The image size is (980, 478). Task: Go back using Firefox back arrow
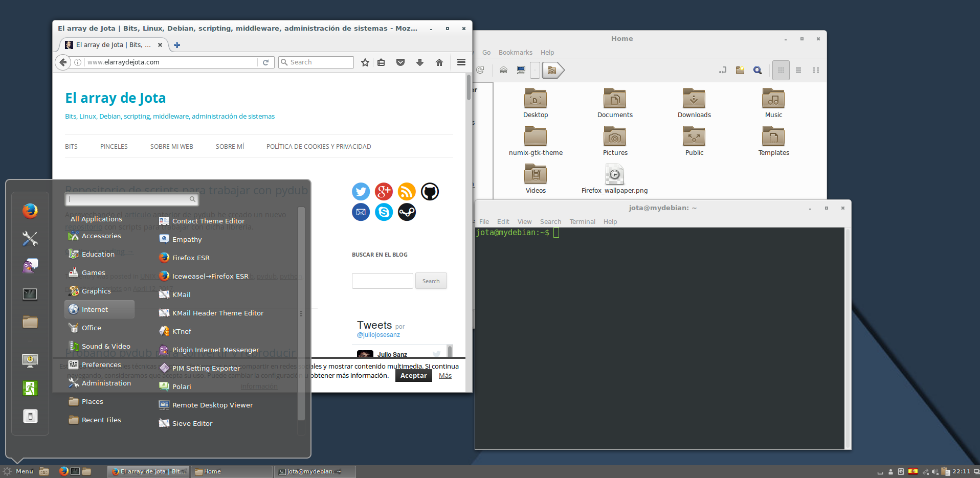[63, 62]
